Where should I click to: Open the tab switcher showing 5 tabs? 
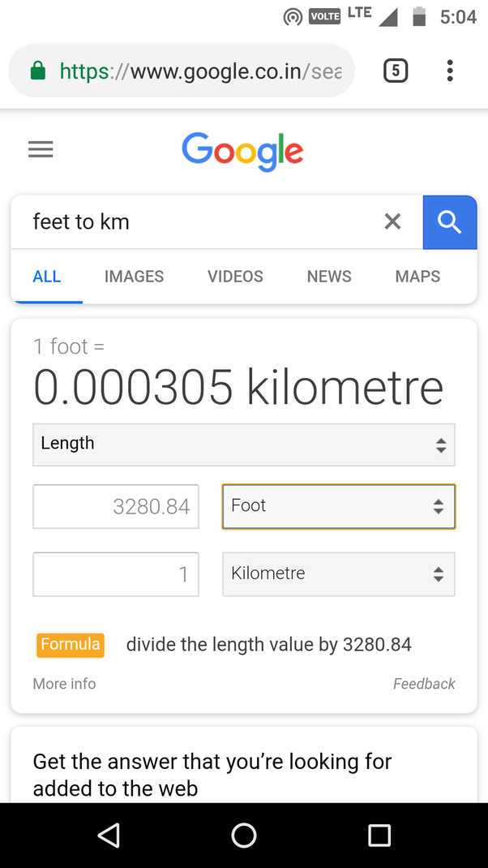pos(395,71)
